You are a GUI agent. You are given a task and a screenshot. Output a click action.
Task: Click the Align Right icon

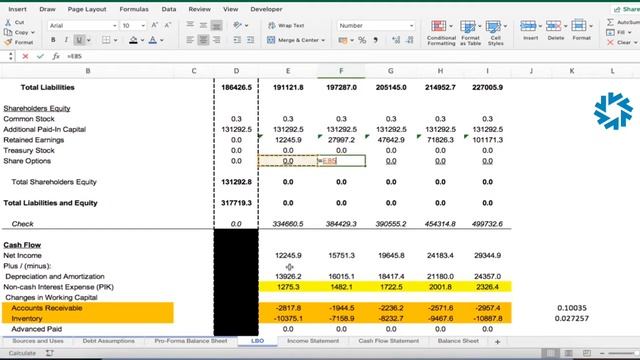216,40
